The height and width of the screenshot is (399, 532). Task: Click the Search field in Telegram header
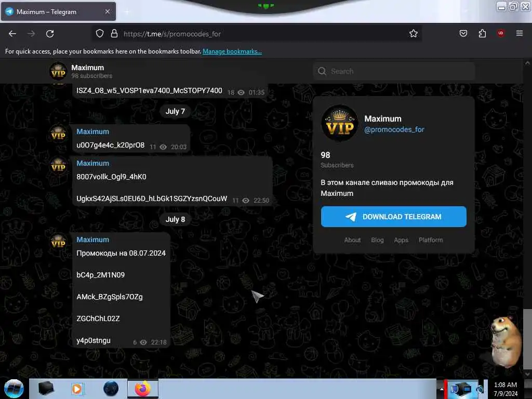point(394,71)
